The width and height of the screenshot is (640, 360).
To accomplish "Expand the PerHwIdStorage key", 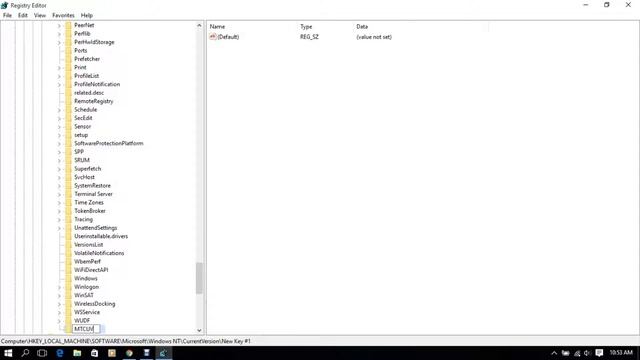I will point(59,42).
